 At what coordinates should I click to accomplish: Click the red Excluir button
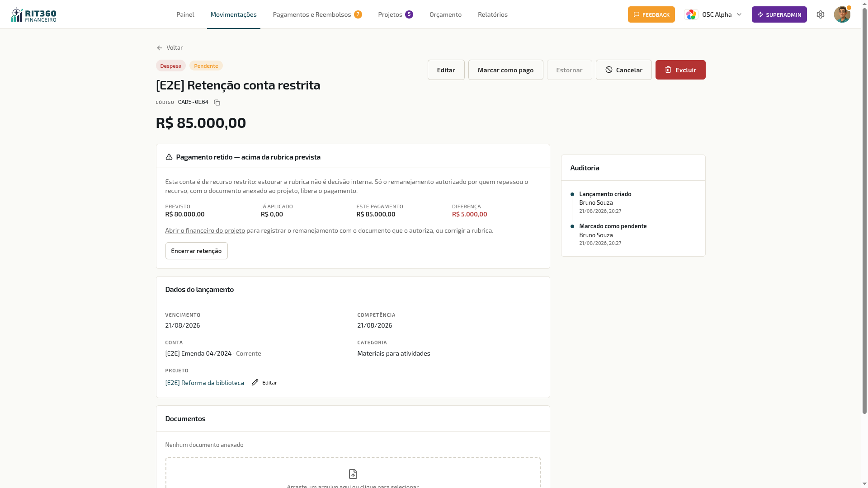coord(680,70)
